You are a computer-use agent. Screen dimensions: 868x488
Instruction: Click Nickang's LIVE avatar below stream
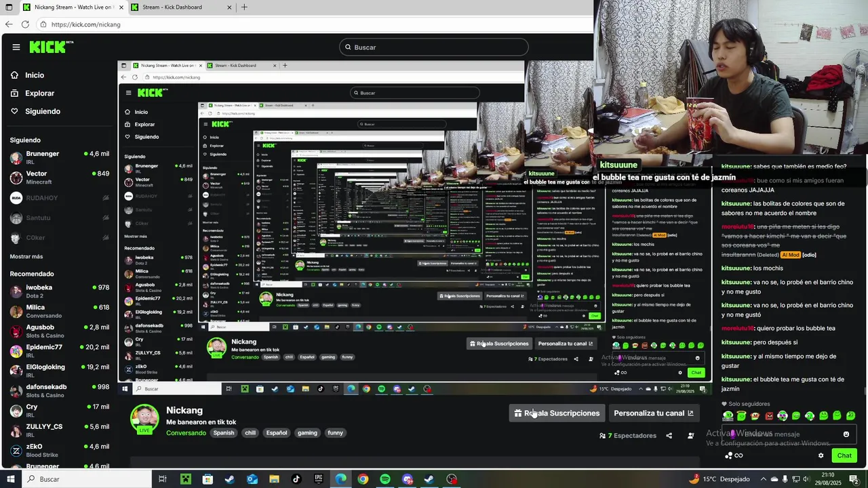(144, 419)
